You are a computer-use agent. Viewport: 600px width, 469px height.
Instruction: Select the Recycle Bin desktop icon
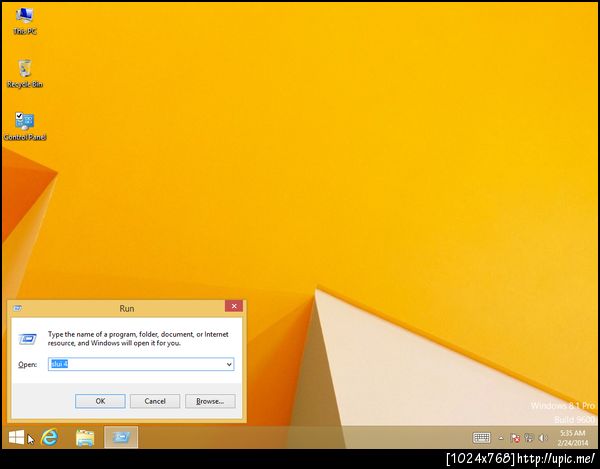click(25, 74)
